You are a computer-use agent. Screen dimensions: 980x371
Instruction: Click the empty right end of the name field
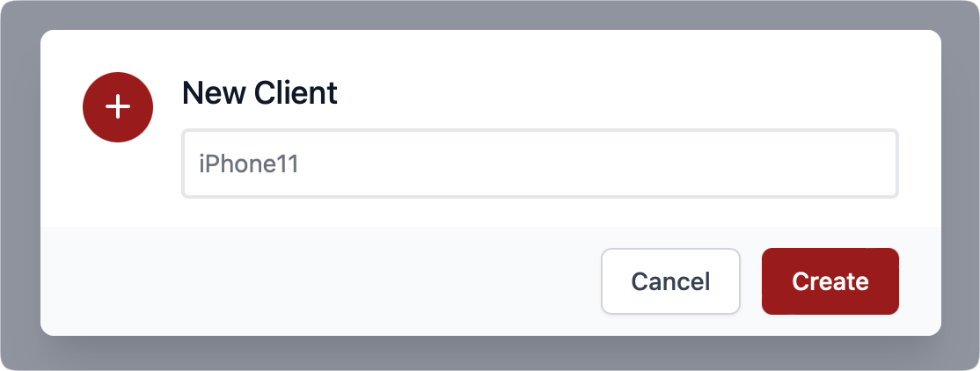tap(813, 164)
